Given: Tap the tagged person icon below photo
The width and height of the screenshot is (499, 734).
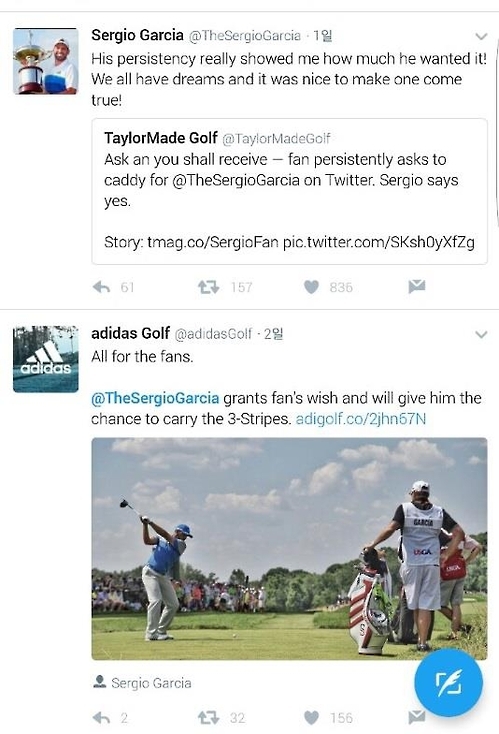Looking at the screenshot, I should 99,682.
